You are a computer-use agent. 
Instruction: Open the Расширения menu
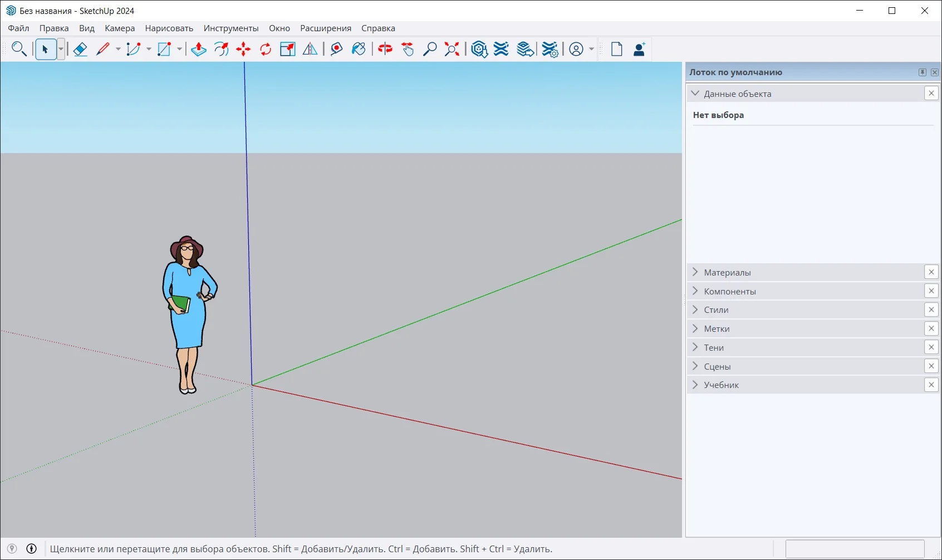point(326,28)
